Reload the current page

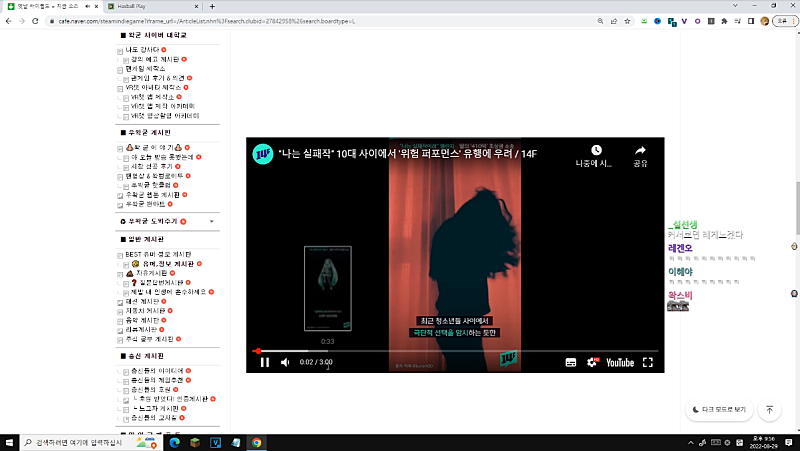point(35,21)
